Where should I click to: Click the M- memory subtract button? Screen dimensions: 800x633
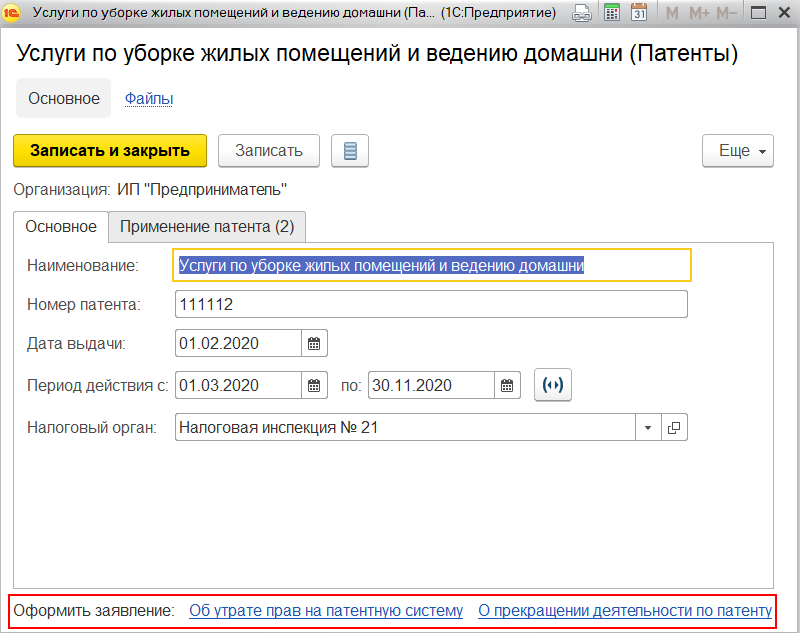click(x=726, y=13)
